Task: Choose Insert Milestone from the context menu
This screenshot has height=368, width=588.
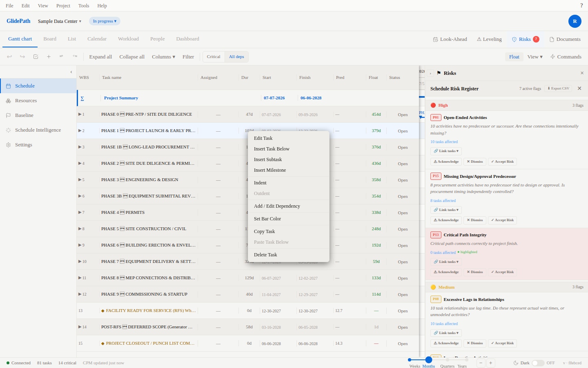Action: tap(289, 170)
